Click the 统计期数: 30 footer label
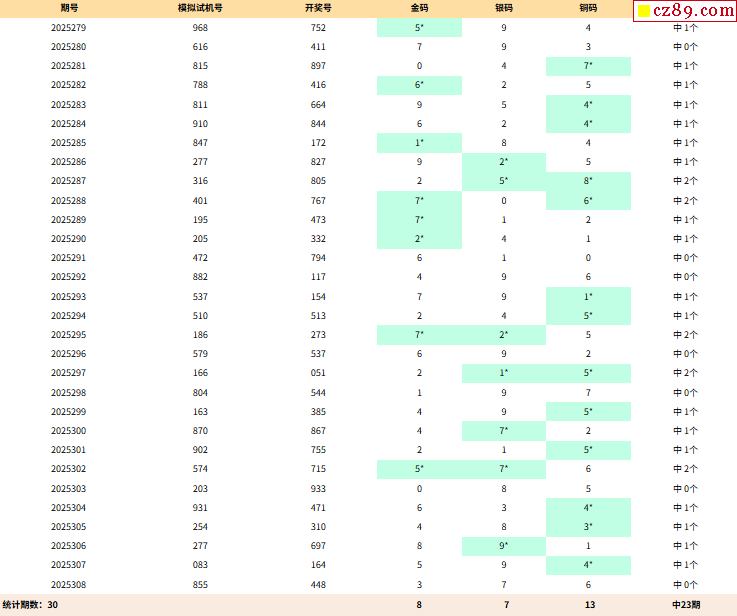Screen dimensions: 737x616 click(x=30, y=605)
